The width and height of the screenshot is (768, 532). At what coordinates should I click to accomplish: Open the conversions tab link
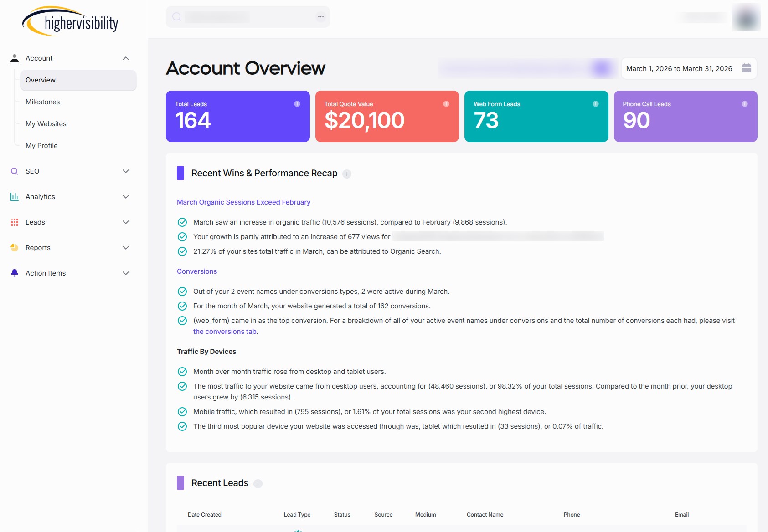point(225,332)
